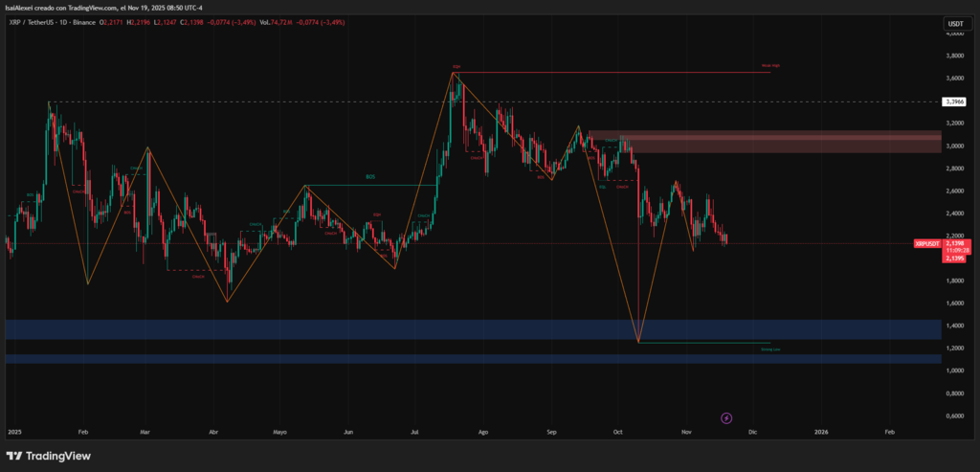The height and width of the screenshot is (472, 980).
Task: Click the Nov time axis label
Action: coord(686,432)
